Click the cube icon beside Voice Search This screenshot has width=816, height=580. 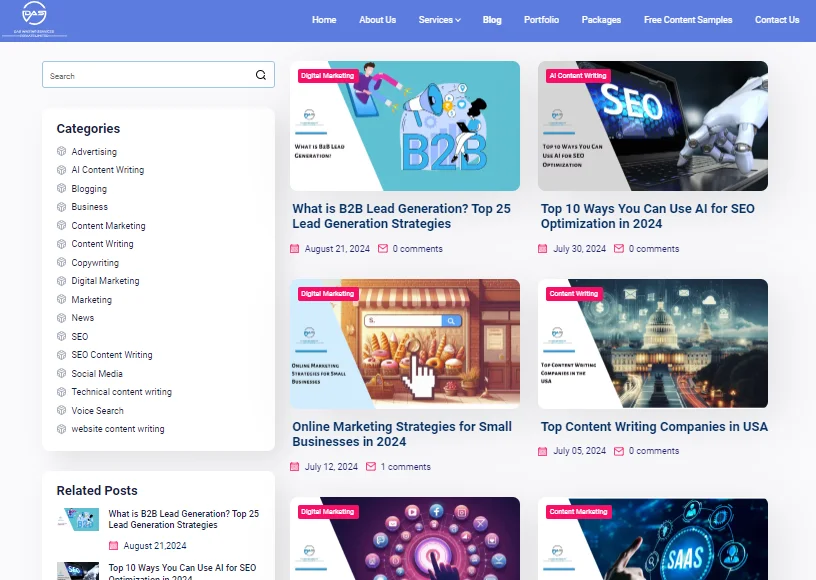61,410
